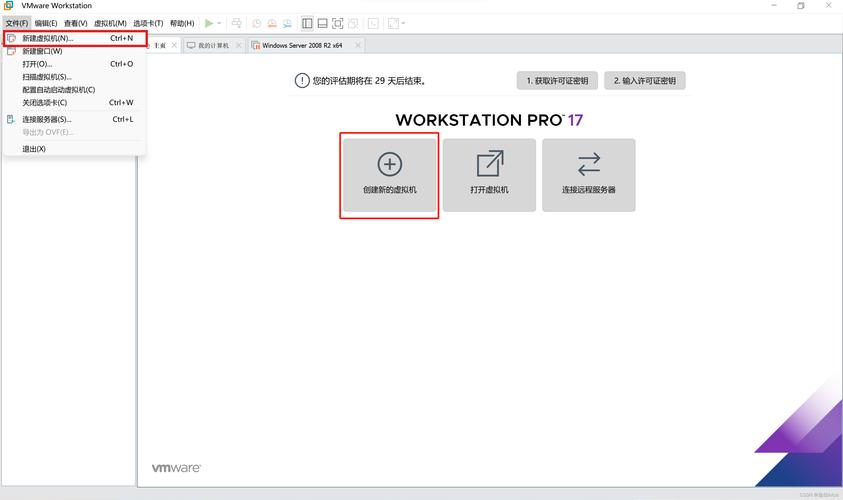The image size is (843, 500).
Task: Click the VMware Workstation title bar app icon
Action: [x=9, y=5]
